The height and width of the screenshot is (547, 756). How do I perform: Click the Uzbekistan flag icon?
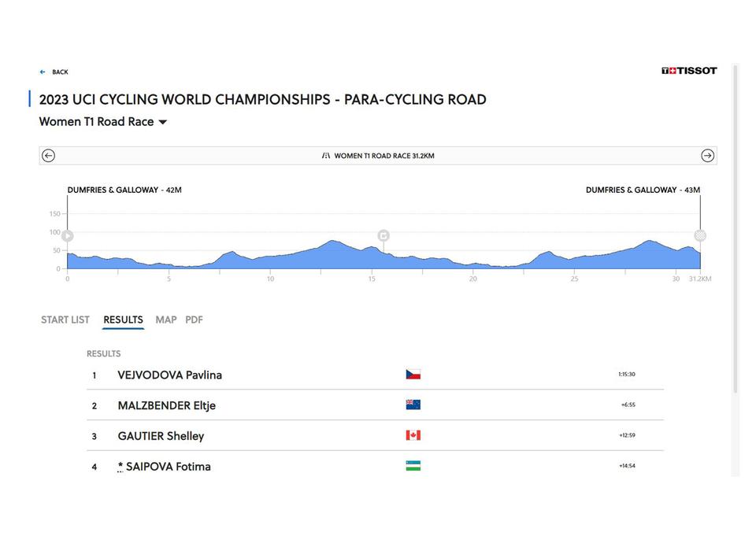pyautogui.click(x=413, y=466)
